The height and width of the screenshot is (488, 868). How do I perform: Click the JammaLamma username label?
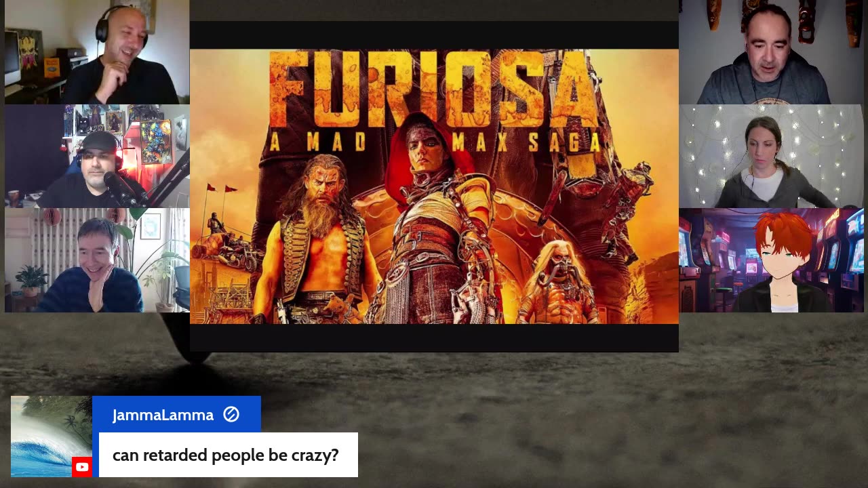(163, 415)
